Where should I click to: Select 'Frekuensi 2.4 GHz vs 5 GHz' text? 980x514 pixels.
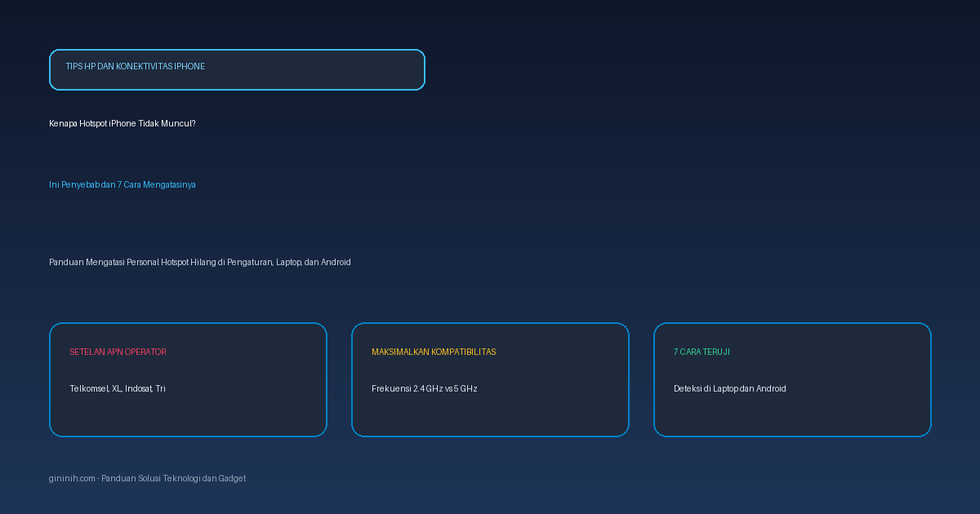(425, 389)
